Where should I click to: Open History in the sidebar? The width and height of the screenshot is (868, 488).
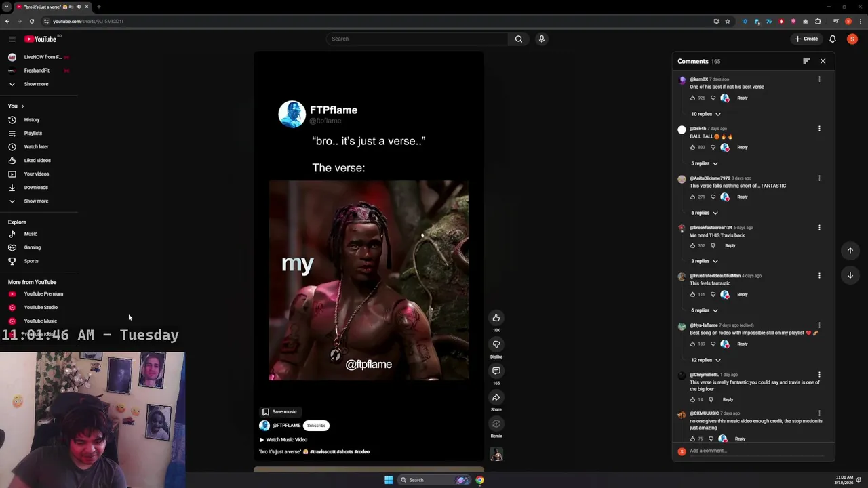coord(32,120)
